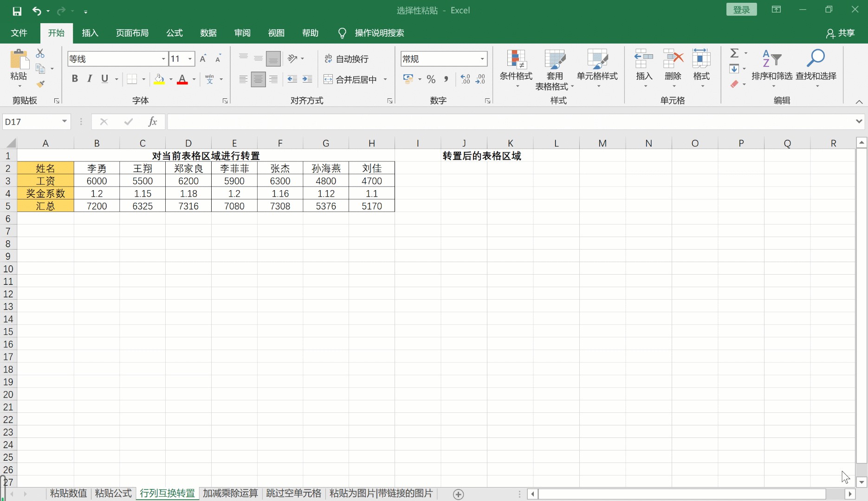868x501 pixels.
Task: Click the AutoSum sigma icon
Action: [x=734, y=53]
